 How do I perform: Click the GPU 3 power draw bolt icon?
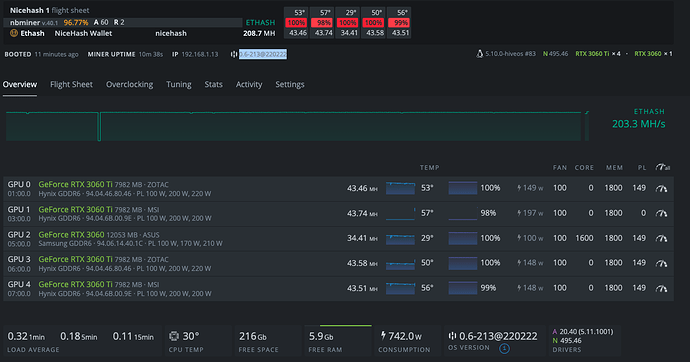(x=519, y=263)
